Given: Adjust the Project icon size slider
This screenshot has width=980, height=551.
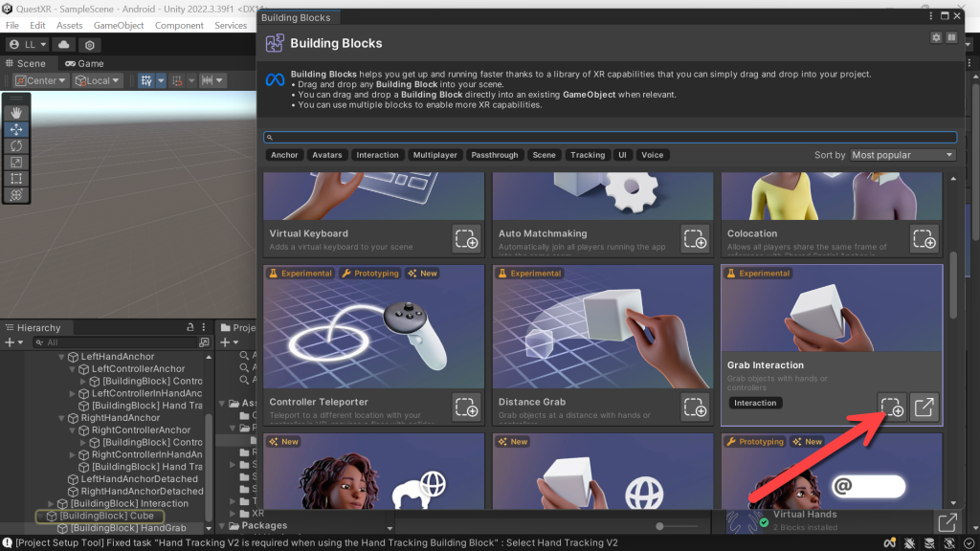Looking at the screenshot, I should coord(678,527).
